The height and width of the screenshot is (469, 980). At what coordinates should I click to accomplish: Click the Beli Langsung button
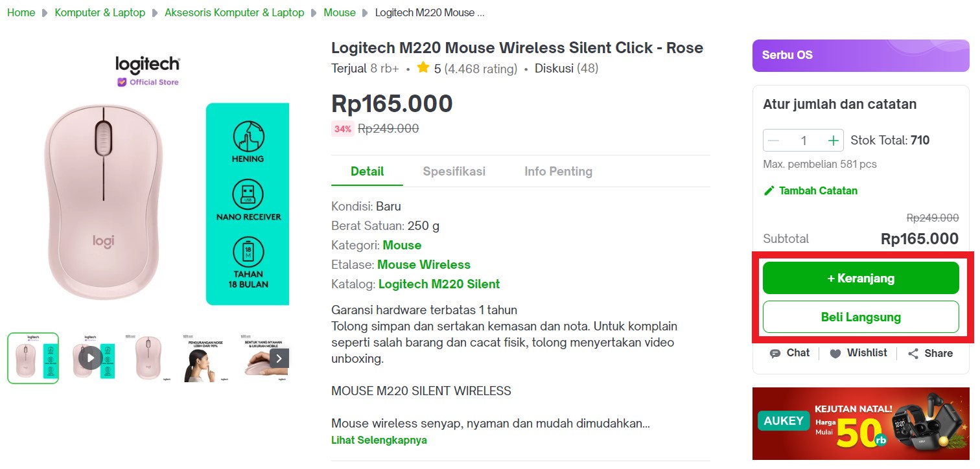[x=861, y=317]
